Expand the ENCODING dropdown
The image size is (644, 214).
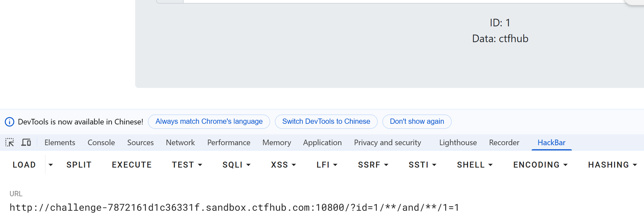click(540, 165)
